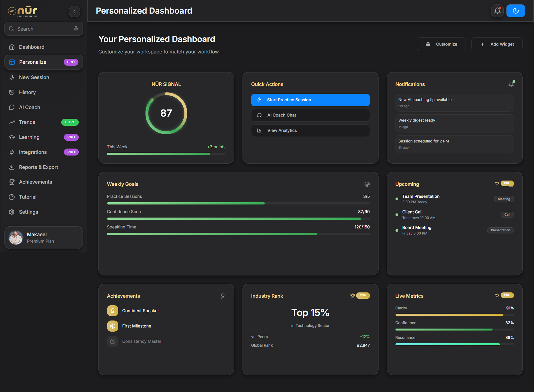
Task: Click the bell icon in Notifications card
Action: tap(511, 84)
